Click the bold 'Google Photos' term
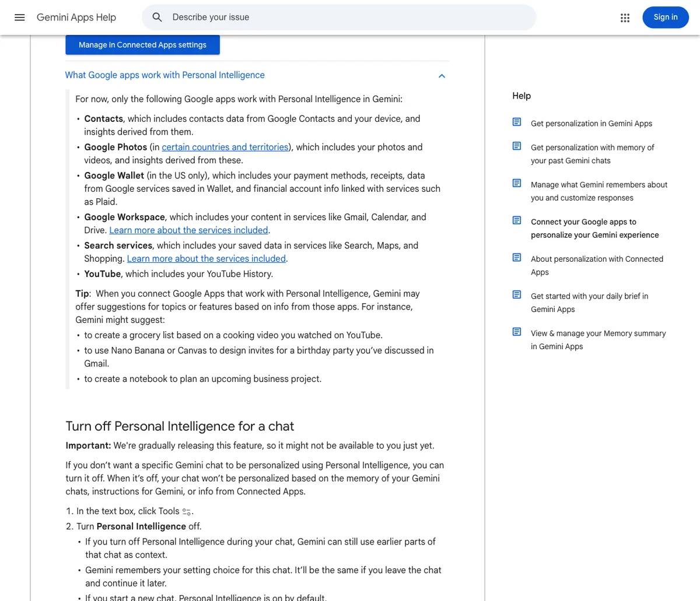This screenshot has width=700, height=601. pyautogui.click(x=116, y=147)
